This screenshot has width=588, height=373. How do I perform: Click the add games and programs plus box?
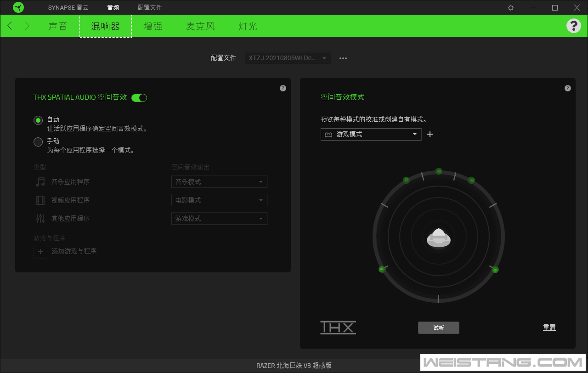[x=40, y=251]
